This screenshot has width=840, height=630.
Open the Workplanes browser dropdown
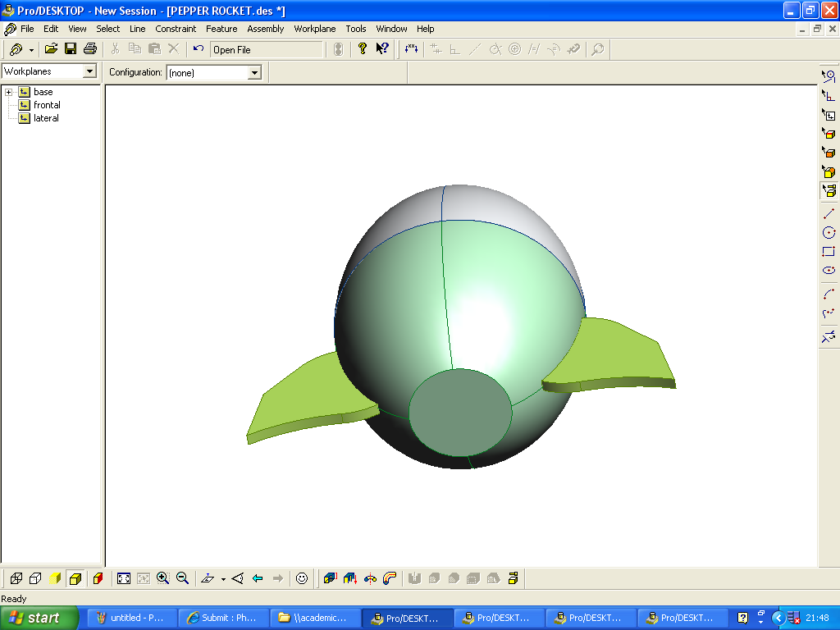[90, 72]
